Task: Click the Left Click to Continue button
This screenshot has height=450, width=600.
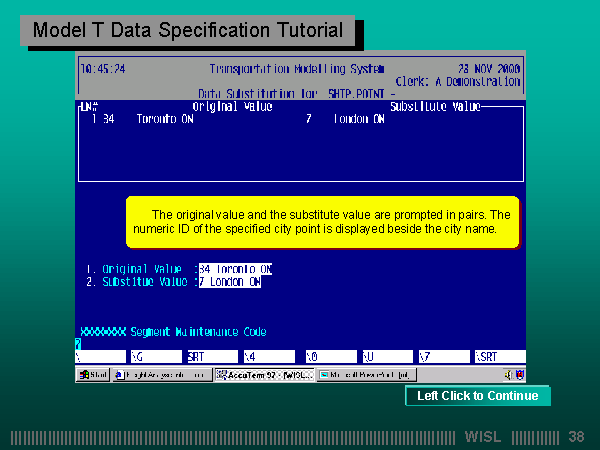Action: [477, 396]
